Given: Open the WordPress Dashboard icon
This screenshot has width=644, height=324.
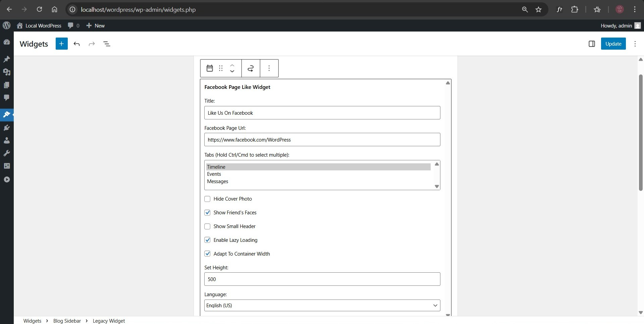Looking at the screenshot, I should 7,42.
